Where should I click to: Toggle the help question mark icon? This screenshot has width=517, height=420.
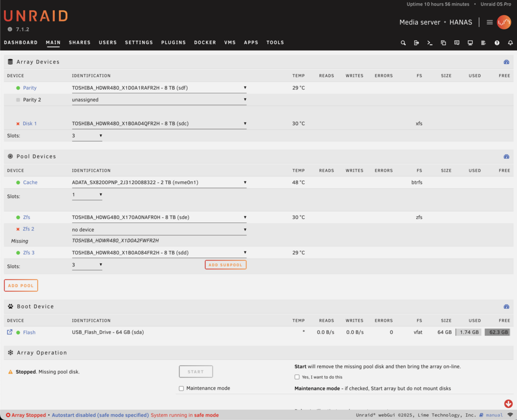coord(497,43)
